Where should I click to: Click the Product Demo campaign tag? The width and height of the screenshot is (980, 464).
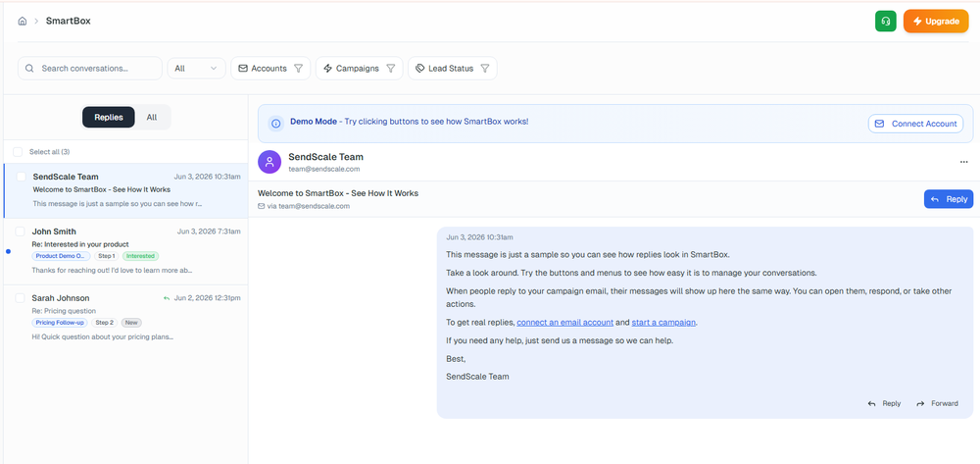click(61, 256)
